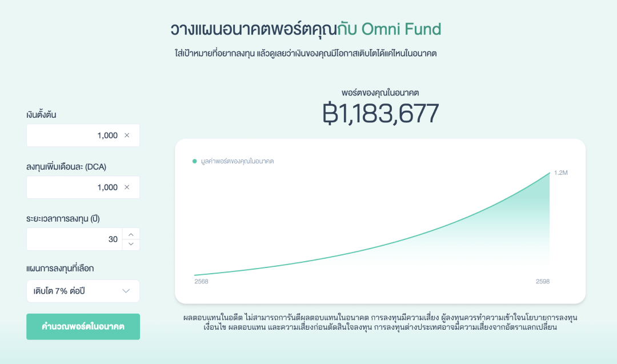
Task: Click the chevron arrow in plan selector
Action: coord(126,291)
